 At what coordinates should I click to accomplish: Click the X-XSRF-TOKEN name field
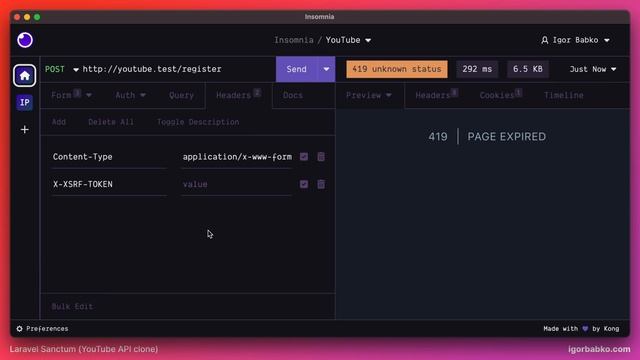[x=109, y=184]
